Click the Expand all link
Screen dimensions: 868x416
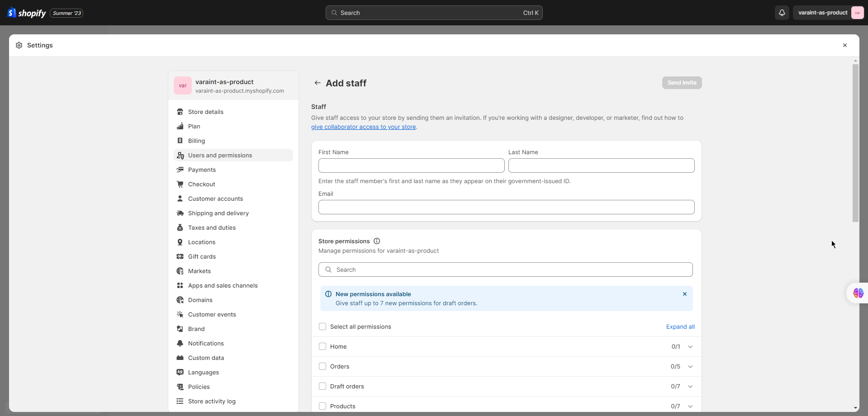tap(680, 326)
